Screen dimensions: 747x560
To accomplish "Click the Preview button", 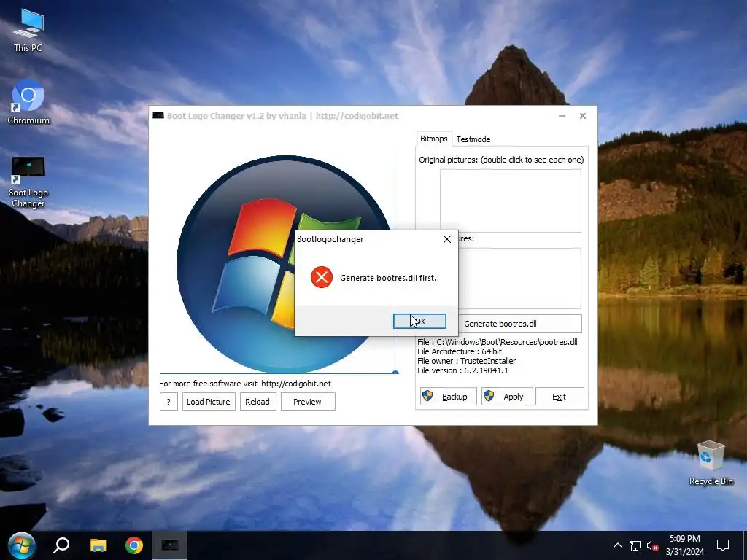I will tap(308, 402).
